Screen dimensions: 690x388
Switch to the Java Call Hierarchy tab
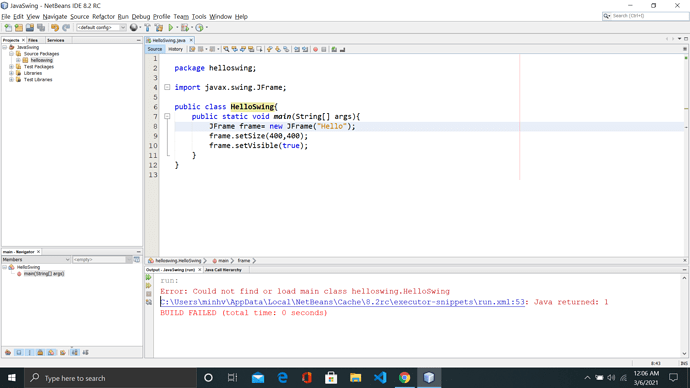pyautogui.click(x=223, y=270)
